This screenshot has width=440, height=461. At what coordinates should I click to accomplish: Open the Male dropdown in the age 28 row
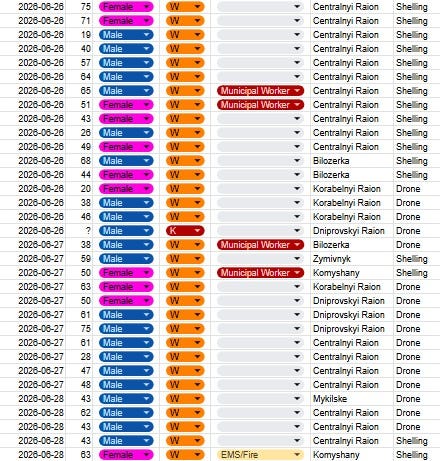pos(126,357)
